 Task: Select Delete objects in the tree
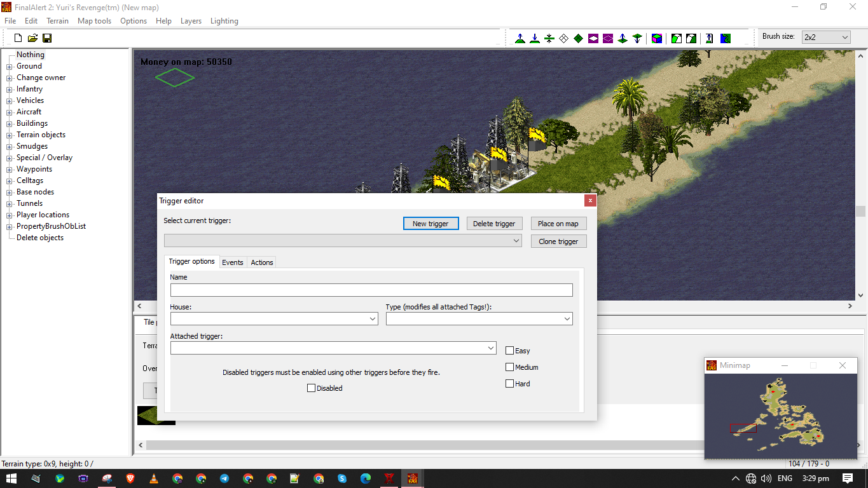40,238
